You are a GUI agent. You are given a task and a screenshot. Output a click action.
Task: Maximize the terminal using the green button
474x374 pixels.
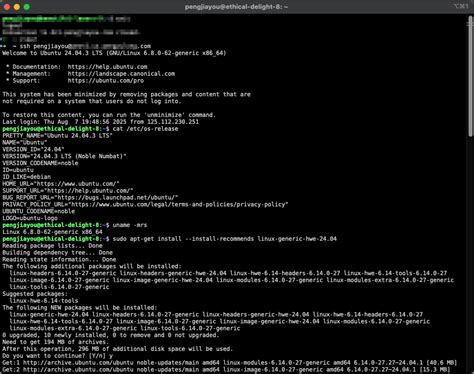click(x=27, y=7)
